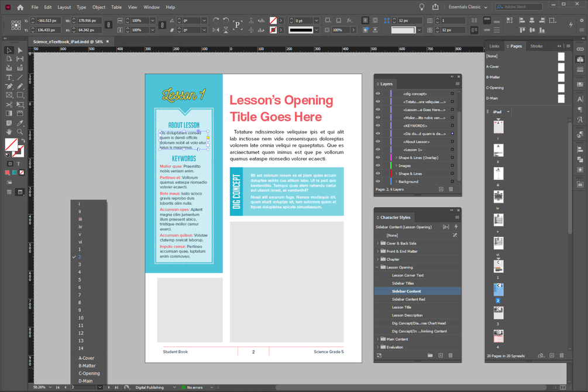
Task: Click the Home icon
Action: (x=20, y=7)
